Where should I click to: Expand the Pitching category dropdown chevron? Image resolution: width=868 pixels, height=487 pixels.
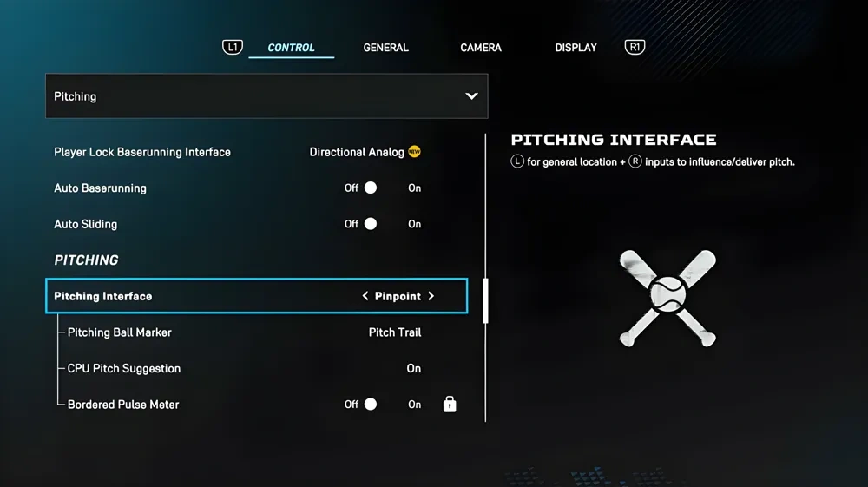pos(471,96)
